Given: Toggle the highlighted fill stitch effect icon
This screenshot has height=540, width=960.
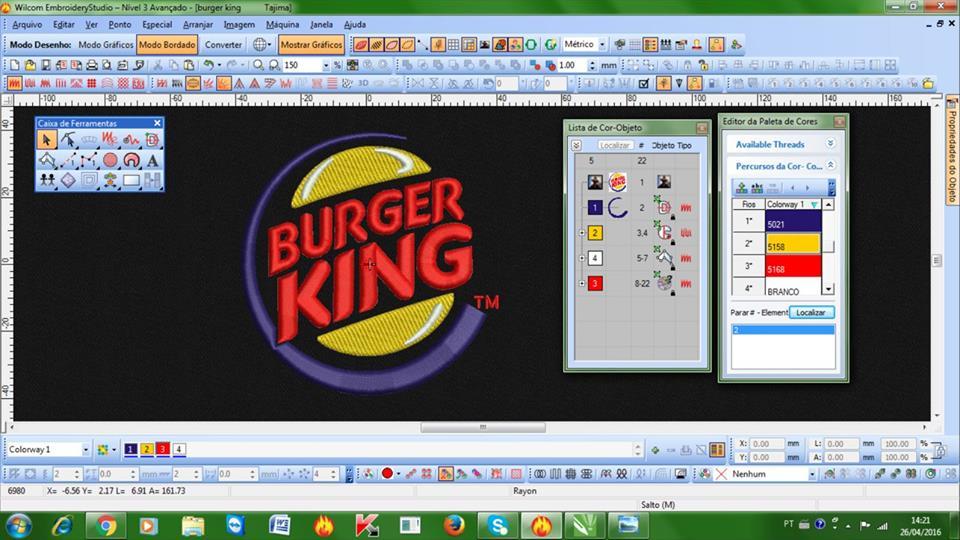Looking at the screenshot, I should coord(223,83).
